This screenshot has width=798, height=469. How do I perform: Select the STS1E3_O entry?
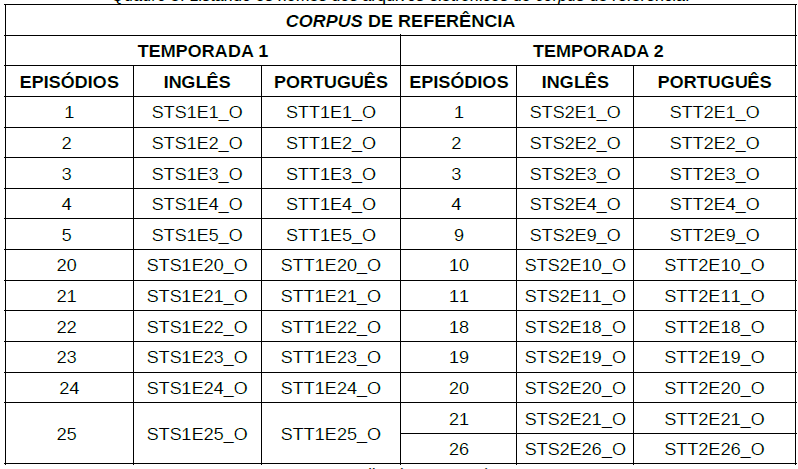pos(197,174)
